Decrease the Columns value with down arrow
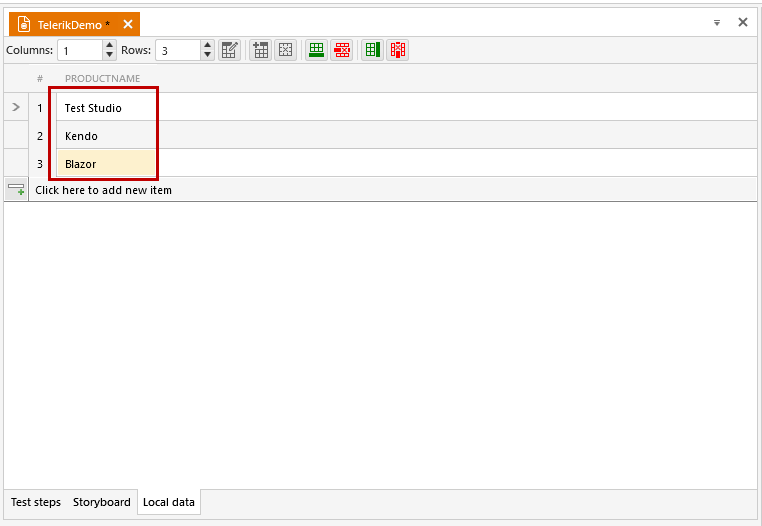Viewport: 762px width, 526px height. click(109, 55)
